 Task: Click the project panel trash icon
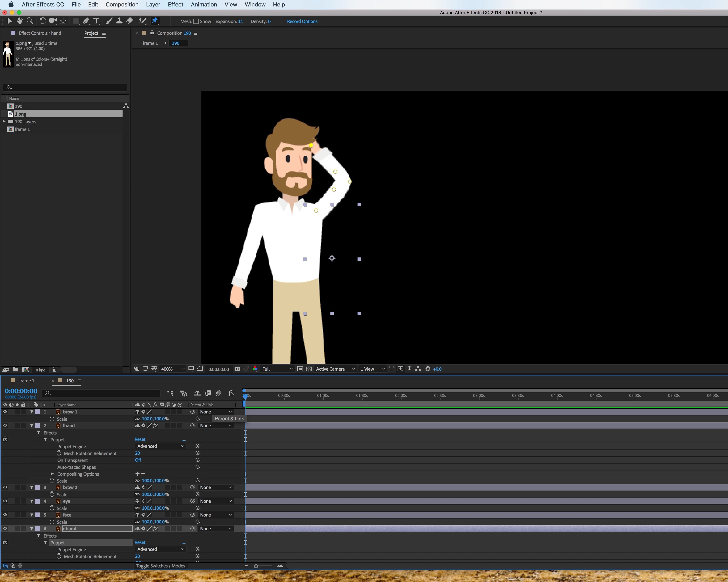point(54,369)
